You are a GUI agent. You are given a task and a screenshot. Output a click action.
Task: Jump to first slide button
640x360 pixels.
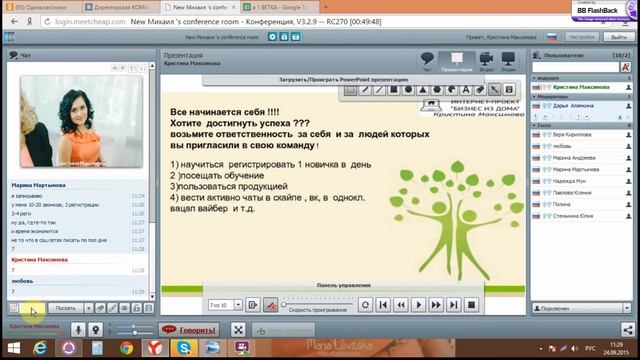click(383, 305)
